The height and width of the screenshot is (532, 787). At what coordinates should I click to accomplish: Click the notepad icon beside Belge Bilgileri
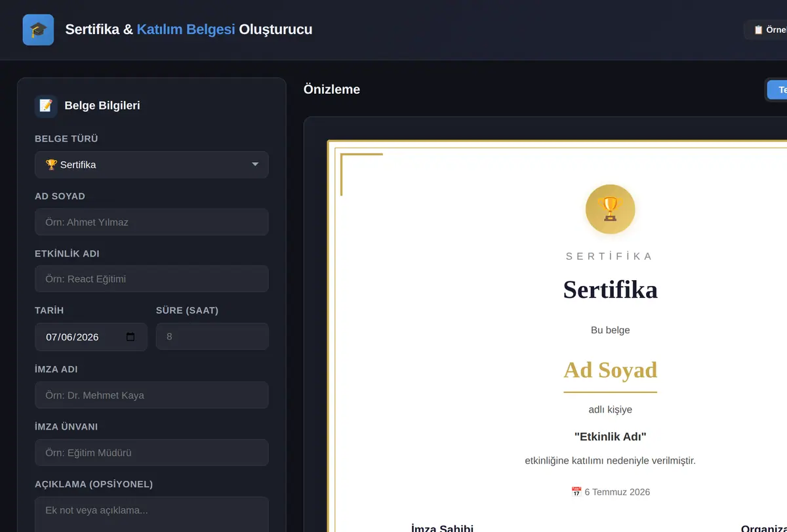pyautogui.click(x=46, y=106)
